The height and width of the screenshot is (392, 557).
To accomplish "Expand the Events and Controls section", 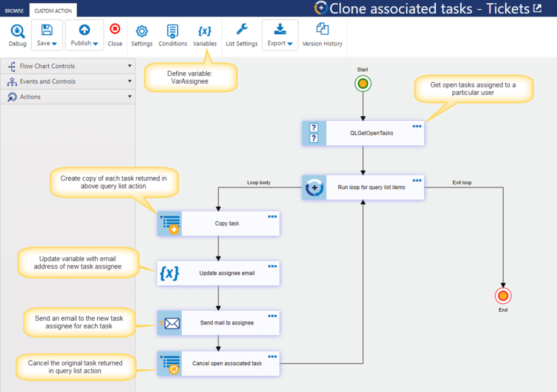I will point(68,82).
